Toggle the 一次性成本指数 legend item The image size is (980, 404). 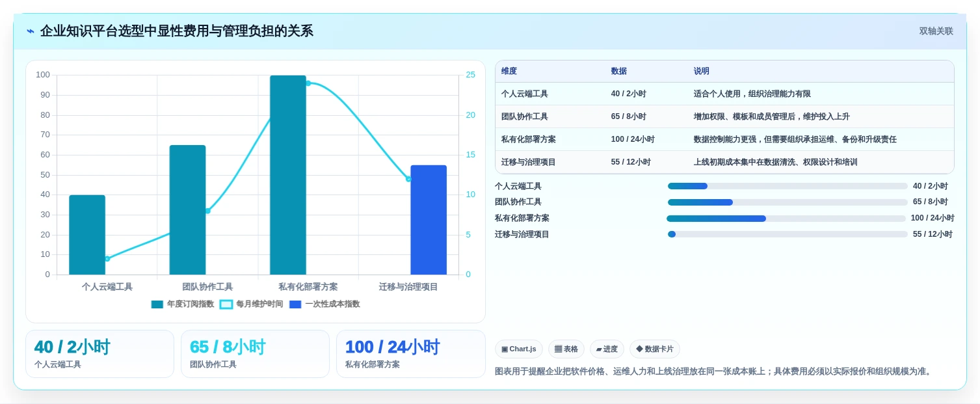coord(324,304)
